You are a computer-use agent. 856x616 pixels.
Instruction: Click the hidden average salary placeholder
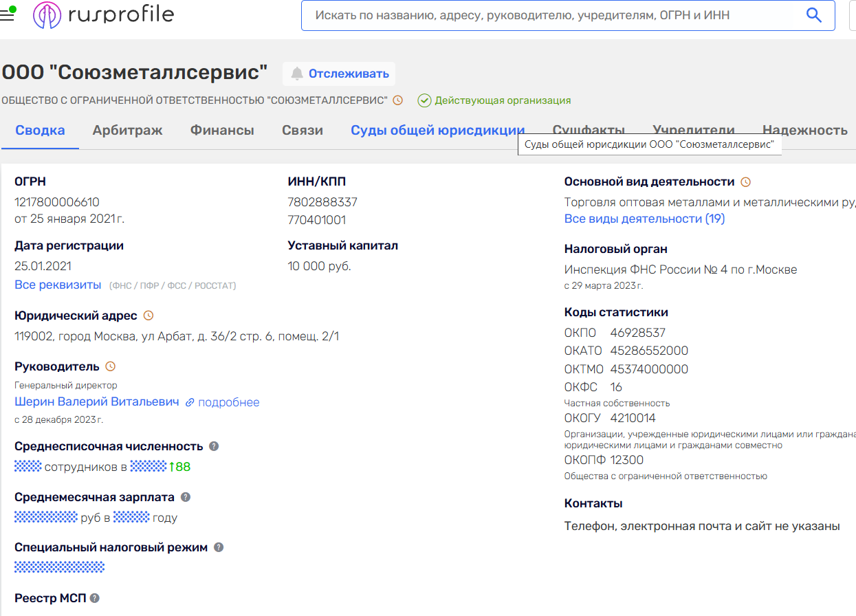pos(45,518)
